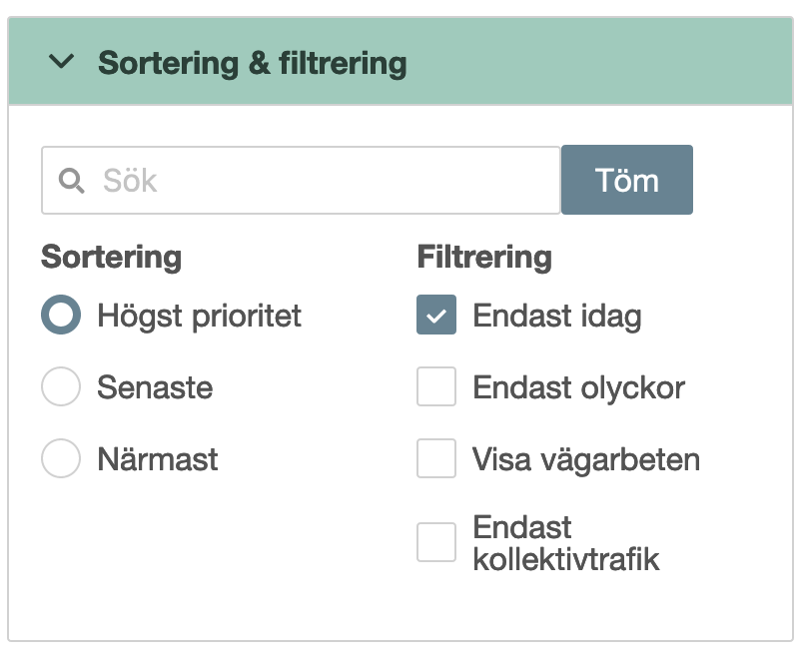Click the Filtrering section heading
The height and width of the screenshot is (672, 805).
pyautogui.click(x=484, y=258)
